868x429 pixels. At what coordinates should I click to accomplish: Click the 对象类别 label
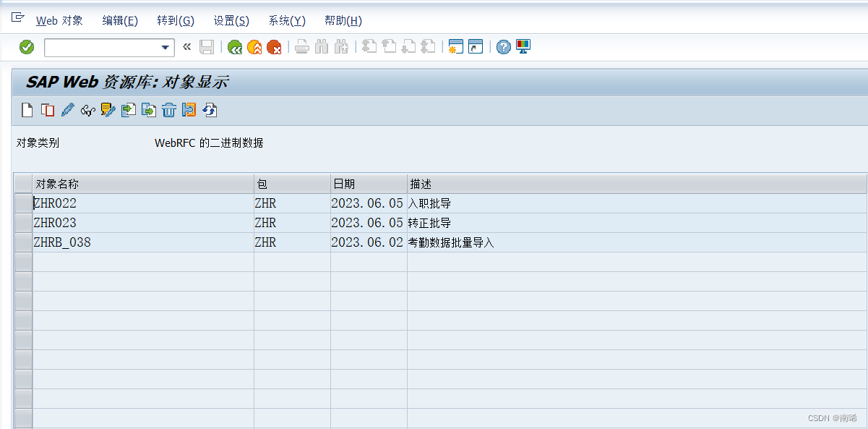click(x=38, y=143)
